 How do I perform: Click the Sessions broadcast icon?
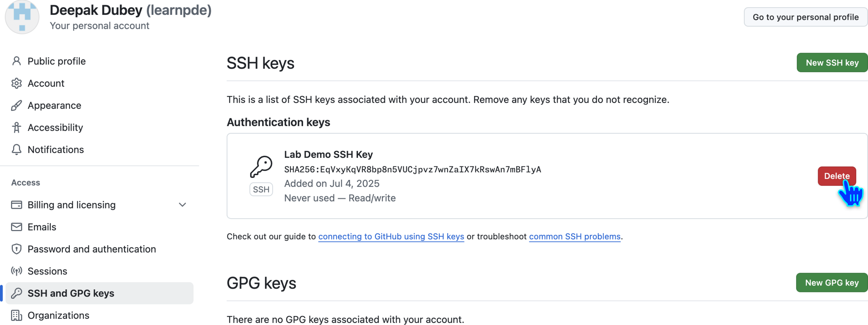click(16, 271)
